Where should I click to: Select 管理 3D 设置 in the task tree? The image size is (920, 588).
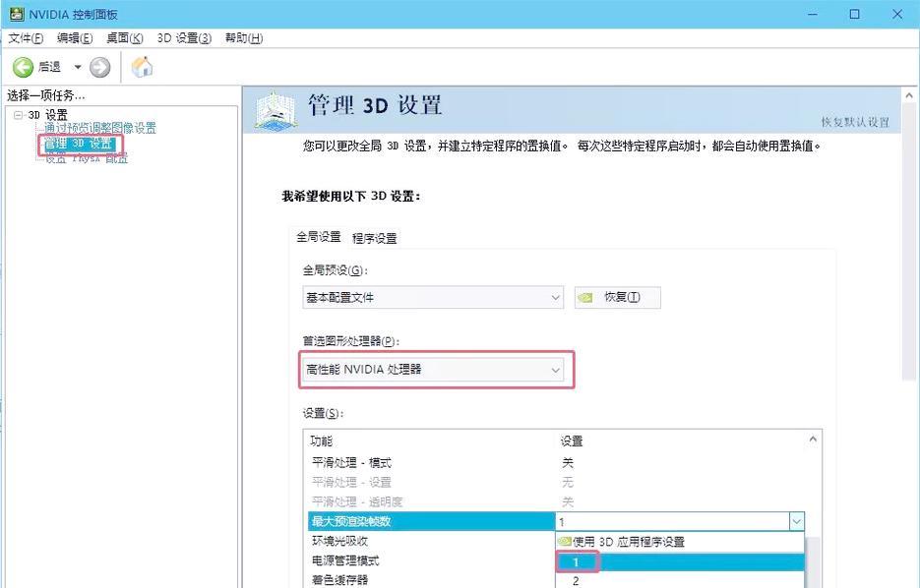point(80,144)
